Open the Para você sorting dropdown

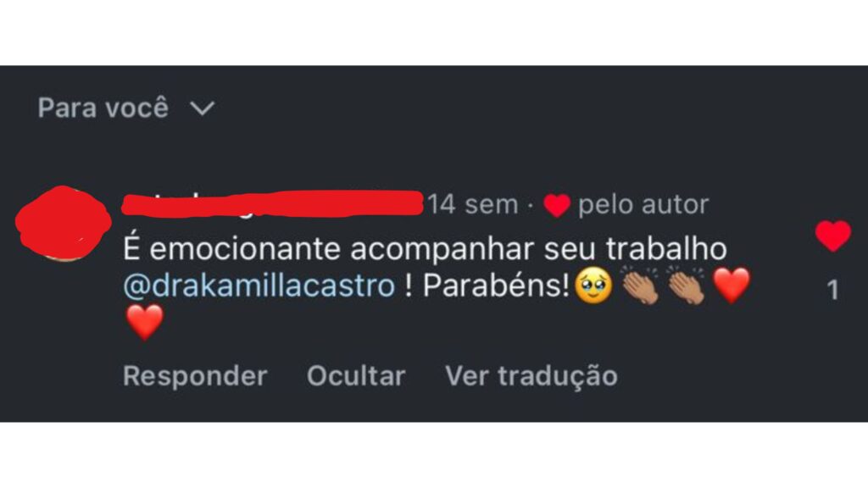(126, 108)
